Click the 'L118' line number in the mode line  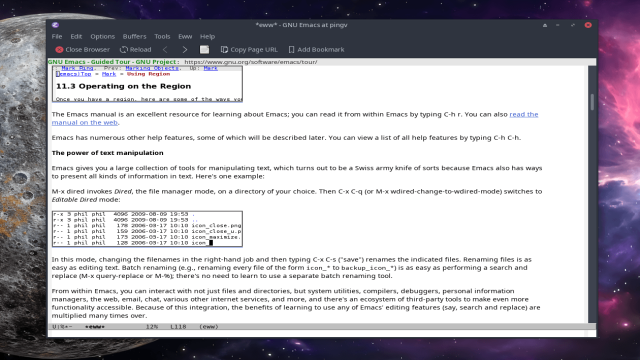[178, 327]
